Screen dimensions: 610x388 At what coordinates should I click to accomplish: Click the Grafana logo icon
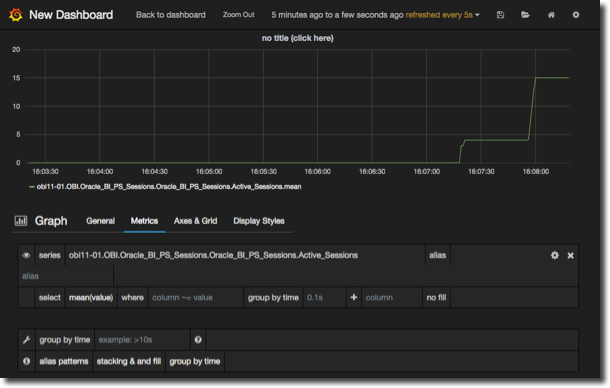click(16, 15)
